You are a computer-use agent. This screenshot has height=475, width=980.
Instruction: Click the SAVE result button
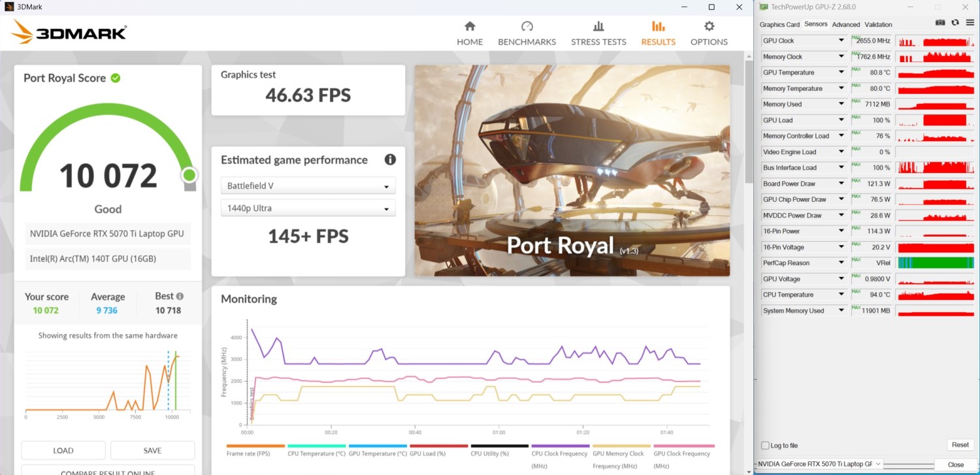coord(152,450)
